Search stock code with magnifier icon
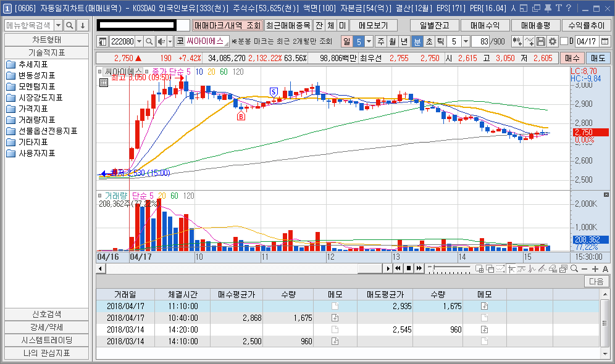Screen dimensions: 615x364 coord(149,41)
